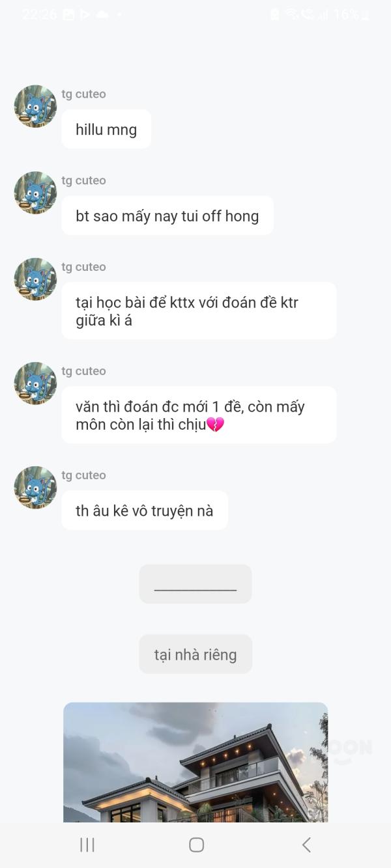Tap the 'tại nhà riêng' scene label

pos(195,654)
